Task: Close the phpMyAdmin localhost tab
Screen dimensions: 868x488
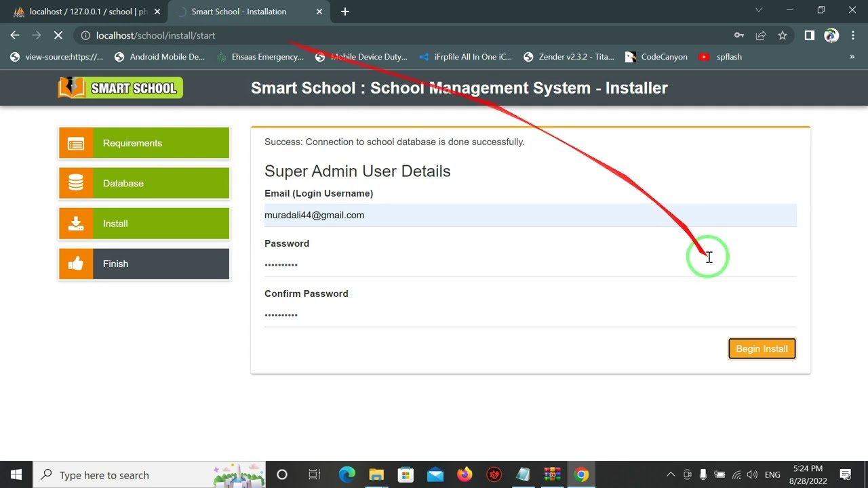Action: pos(157,12)
